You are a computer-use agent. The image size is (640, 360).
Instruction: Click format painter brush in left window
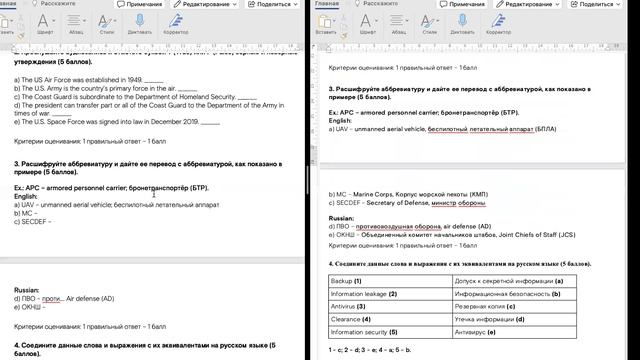20,36
